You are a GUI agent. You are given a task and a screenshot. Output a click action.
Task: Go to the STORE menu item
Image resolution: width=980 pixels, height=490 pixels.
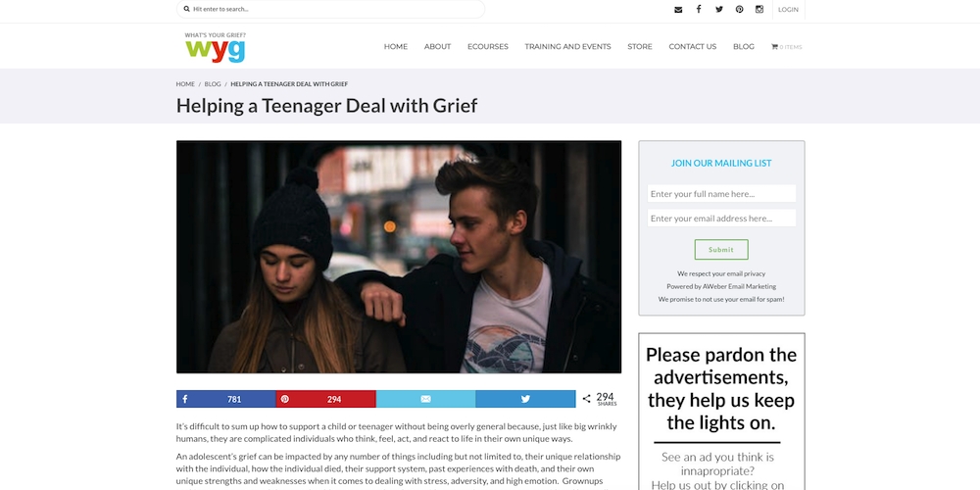[x=639, y=47]
